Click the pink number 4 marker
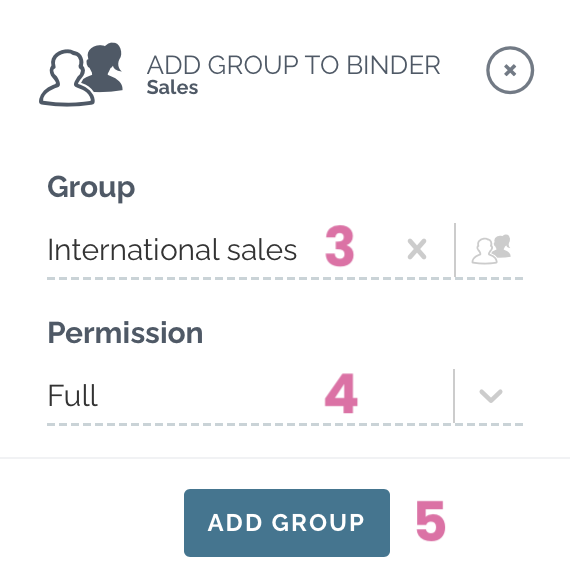 341,393
